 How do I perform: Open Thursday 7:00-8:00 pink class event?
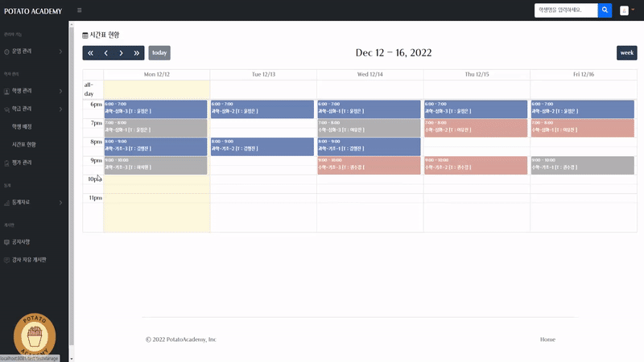(476, 128)
